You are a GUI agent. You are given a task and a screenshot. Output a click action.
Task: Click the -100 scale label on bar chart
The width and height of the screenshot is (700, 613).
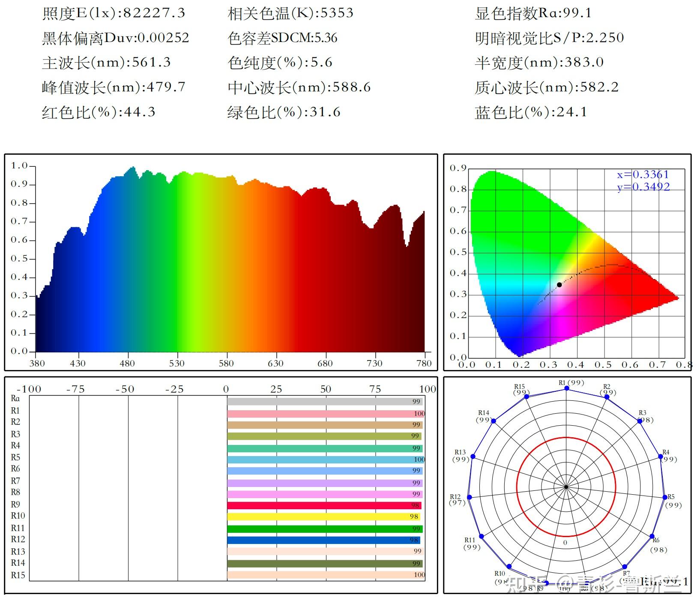pyautogui.click(x=29, y=389)
